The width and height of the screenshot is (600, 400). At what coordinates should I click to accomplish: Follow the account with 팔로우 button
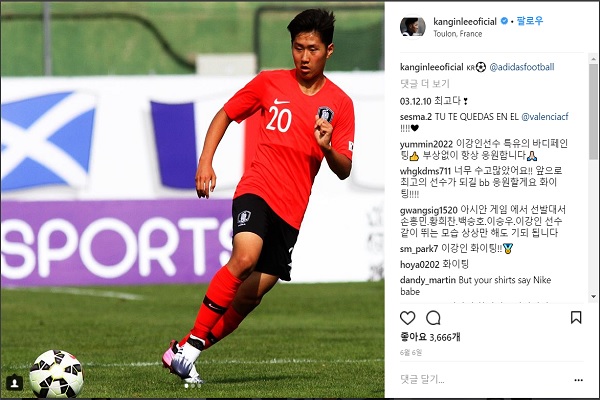click(530, 21)
